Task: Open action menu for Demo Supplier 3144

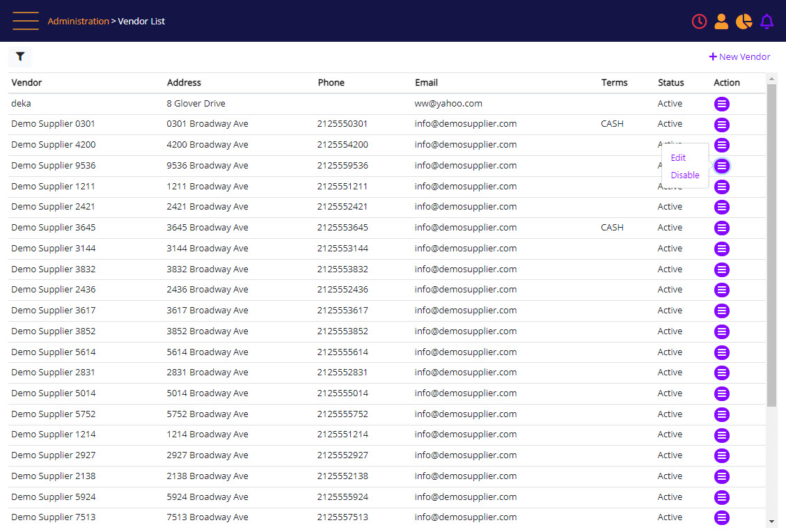Action: pos(721,249)
